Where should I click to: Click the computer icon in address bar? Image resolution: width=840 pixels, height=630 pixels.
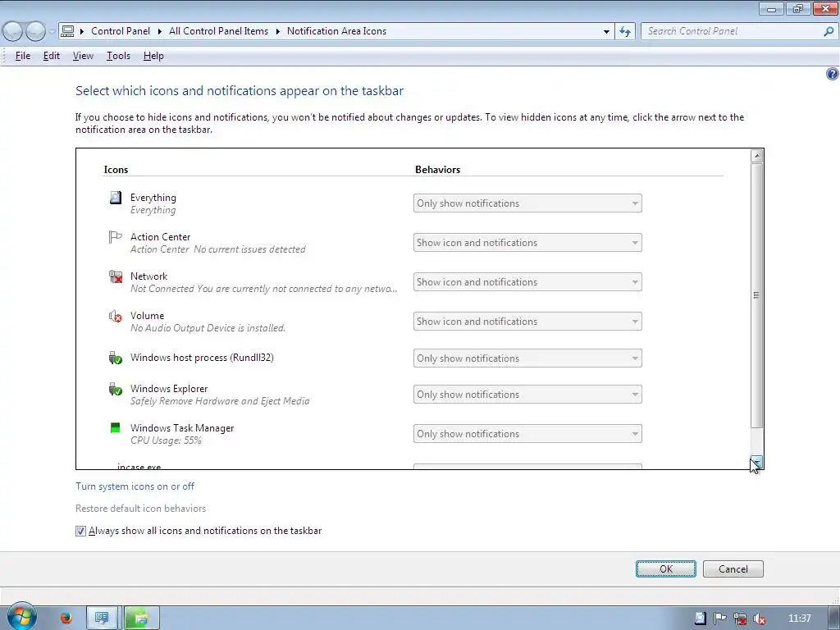point(67,31)
